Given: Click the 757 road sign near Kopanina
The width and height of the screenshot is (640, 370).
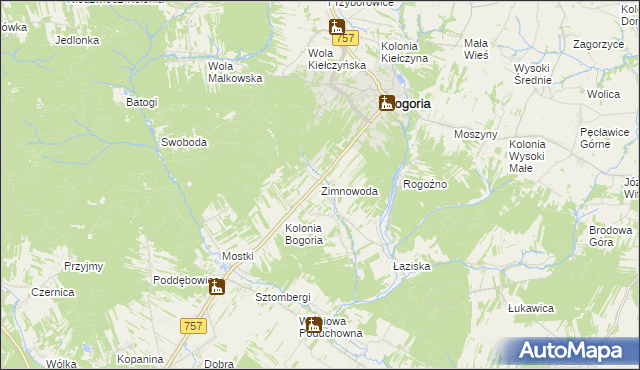Looking at the screenshot, I should point(193,326).
